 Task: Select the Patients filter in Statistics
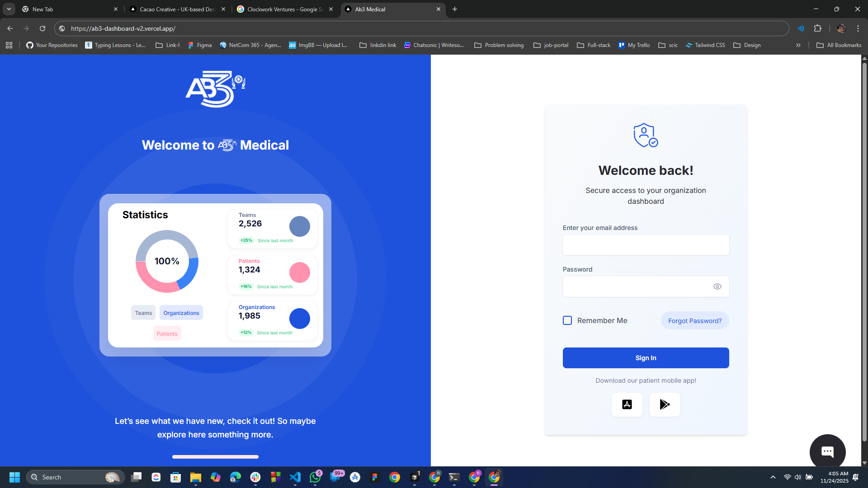[167, 333]
